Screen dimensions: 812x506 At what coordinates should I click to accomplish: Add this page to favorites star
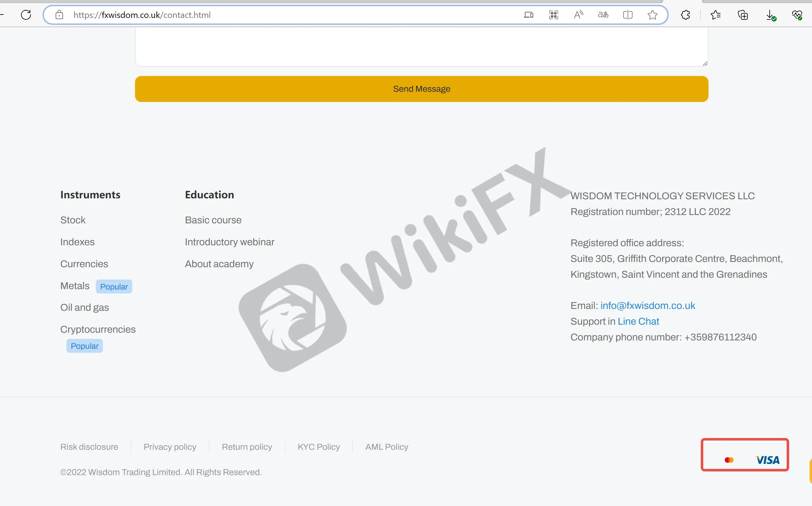click(652, 15)
